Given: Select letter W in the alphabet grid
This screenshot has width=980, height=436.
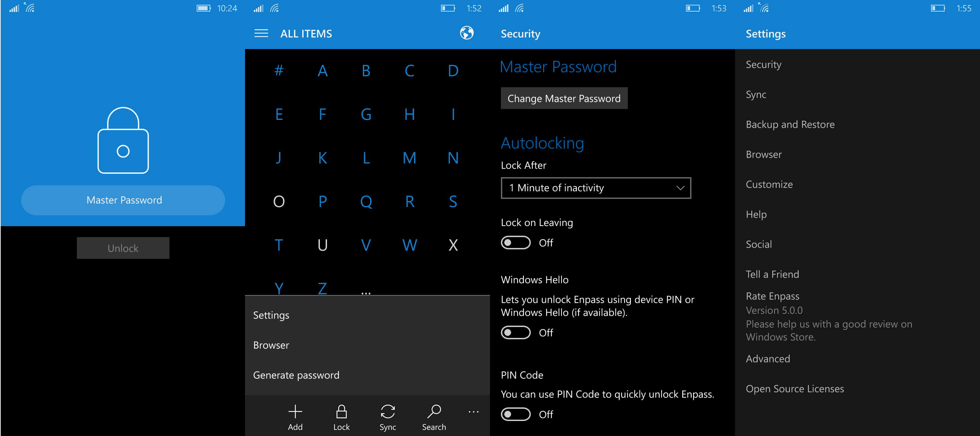Looking at the screenshot, I should click(409, 245).
